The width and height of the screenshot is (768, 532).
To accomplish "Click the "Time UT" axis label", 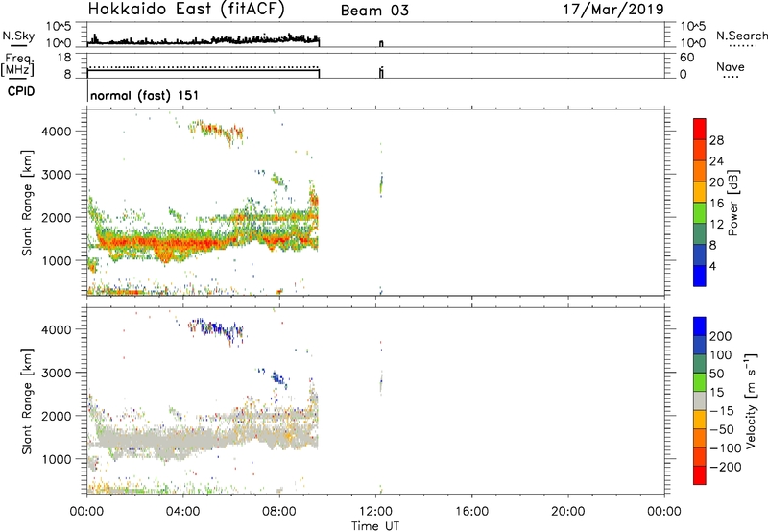I will click(375, 525).
